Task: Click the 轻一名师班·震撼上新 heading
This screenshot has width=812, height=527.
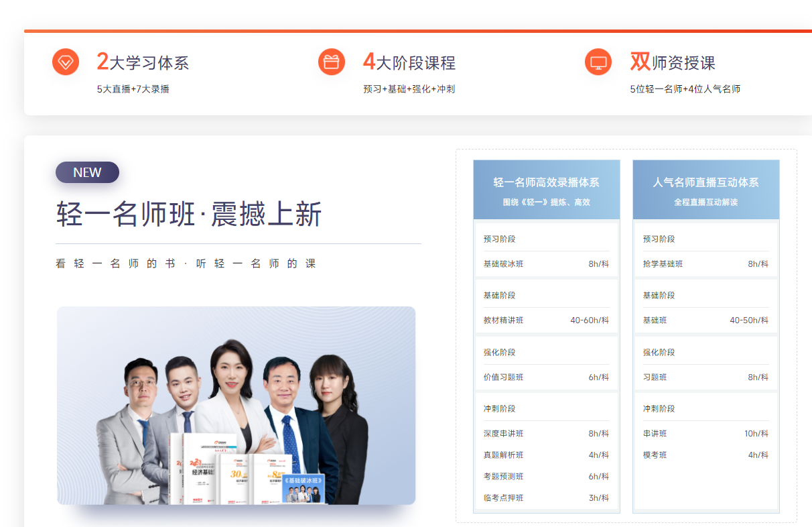Action: tap(189, 215)
